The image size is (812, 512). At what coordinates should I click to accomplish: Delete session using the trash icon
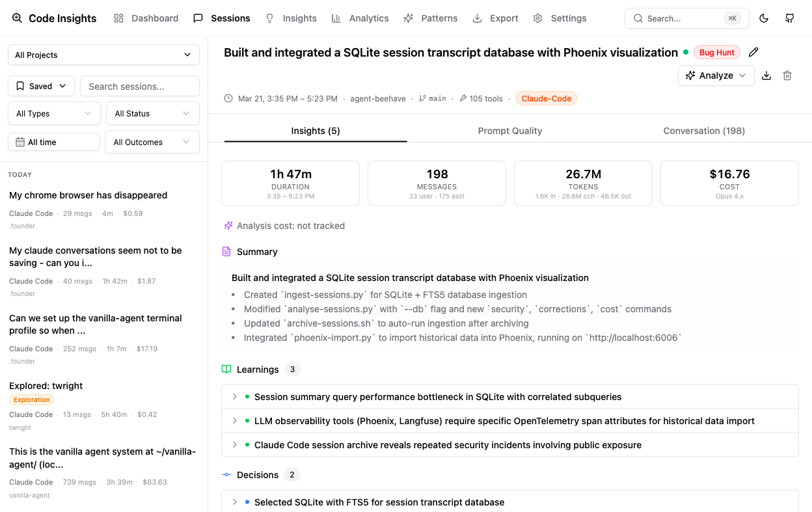(x=787, y=75)
